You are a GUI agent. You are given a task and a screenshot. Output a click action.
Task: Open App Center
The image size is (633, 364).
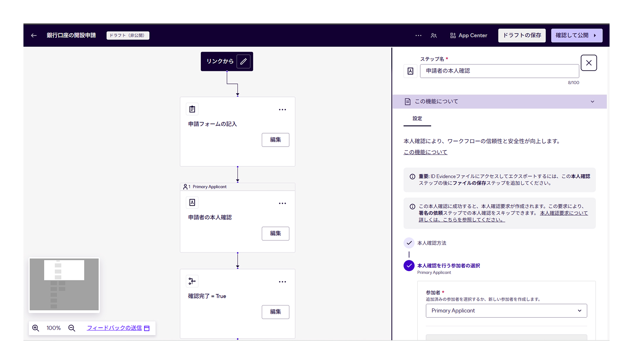[469, 35]
